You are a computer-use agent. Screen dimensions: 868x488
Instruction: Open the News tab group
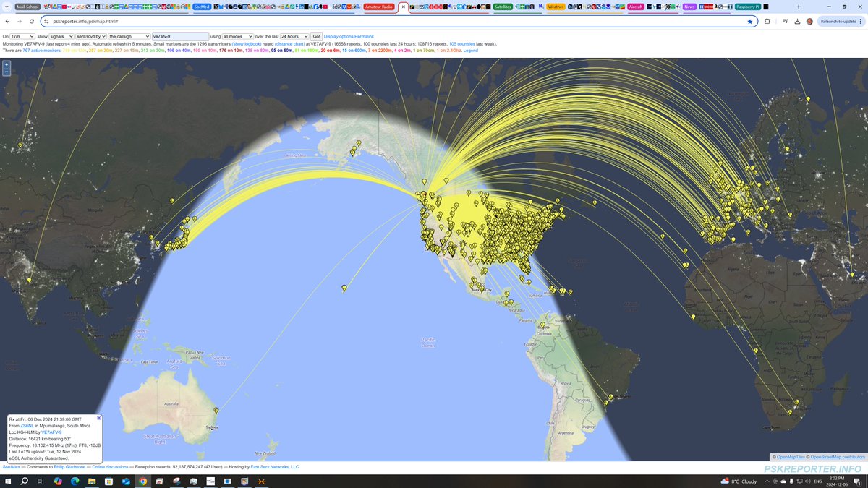point(689,7)
